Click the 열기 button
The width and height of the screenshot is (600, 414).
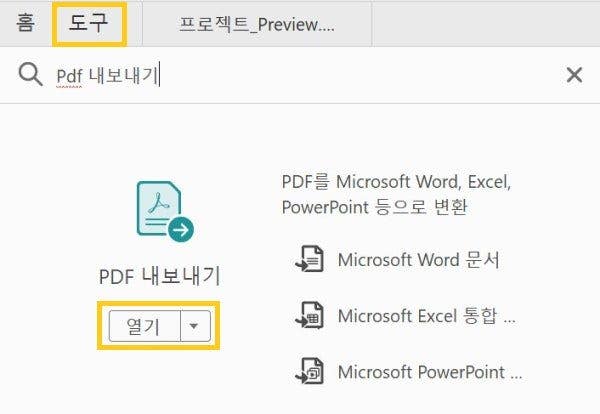click(144, 326)
